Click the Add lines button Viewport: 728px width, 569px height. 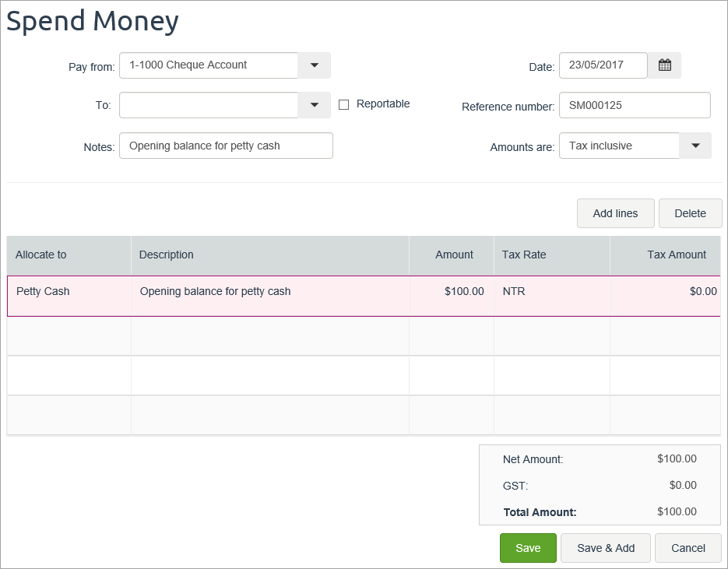[615, 213]
